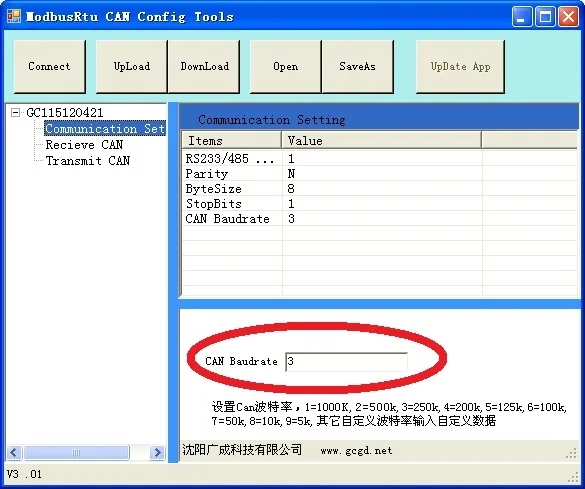Click the DownLoad button
This screenshot has width=585, height=489.
coord(204,66)
